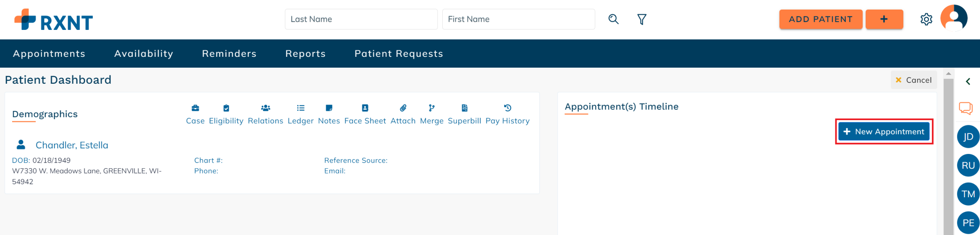Open settings gear icon
The image size is (980, 235).
tap(926, 20)
